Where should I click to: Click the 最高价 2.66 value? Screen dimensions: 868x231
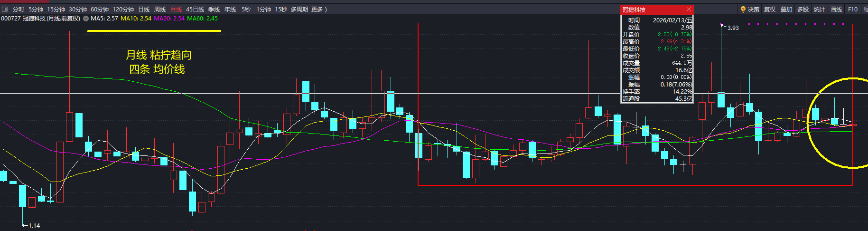676,41
